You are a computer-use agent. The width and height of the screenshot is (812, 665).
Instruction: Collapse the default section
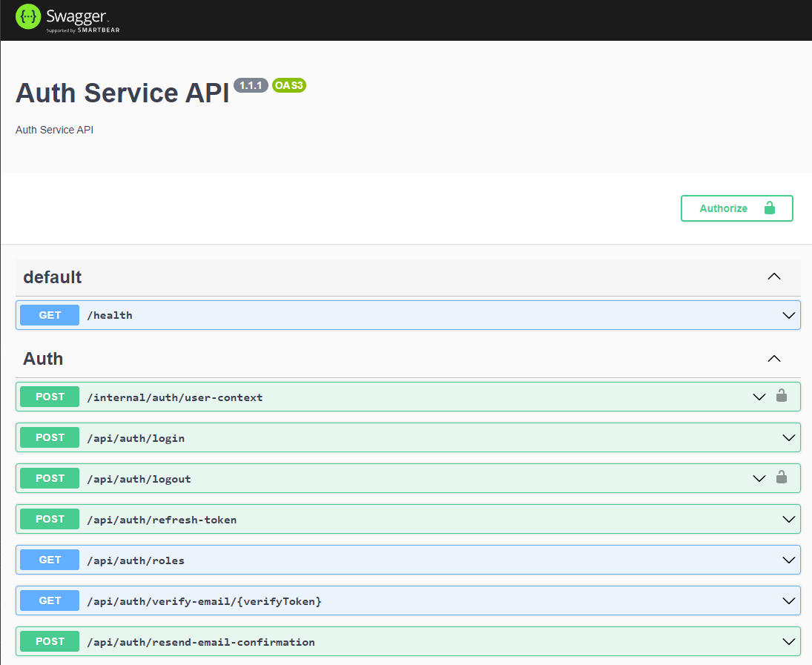[x=773, y=277]
